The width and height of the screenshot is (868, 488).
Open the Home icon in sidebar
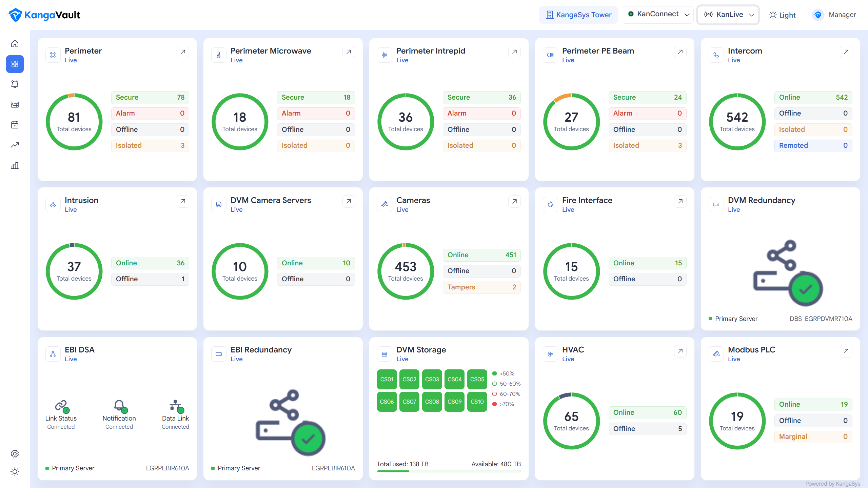click(15, 44)
